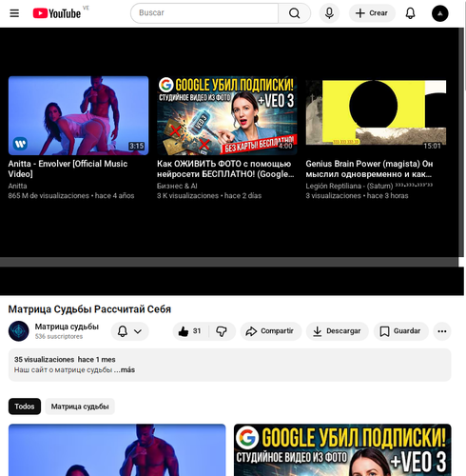
Task: Open subscription notification bell dropdown
Action: (x=129, y=331)
